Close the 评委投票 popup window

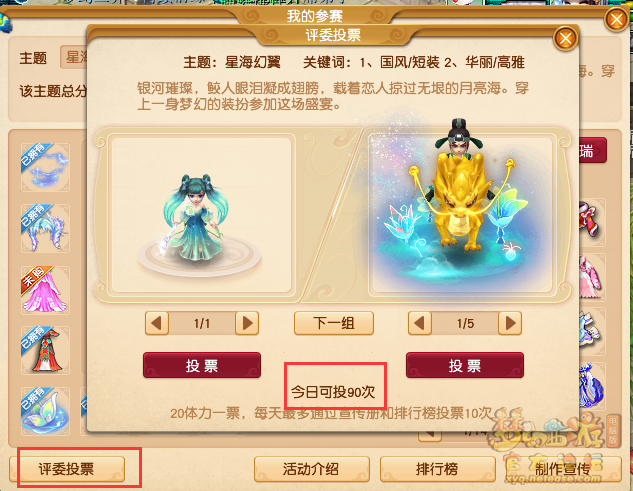tap(566, 38)
